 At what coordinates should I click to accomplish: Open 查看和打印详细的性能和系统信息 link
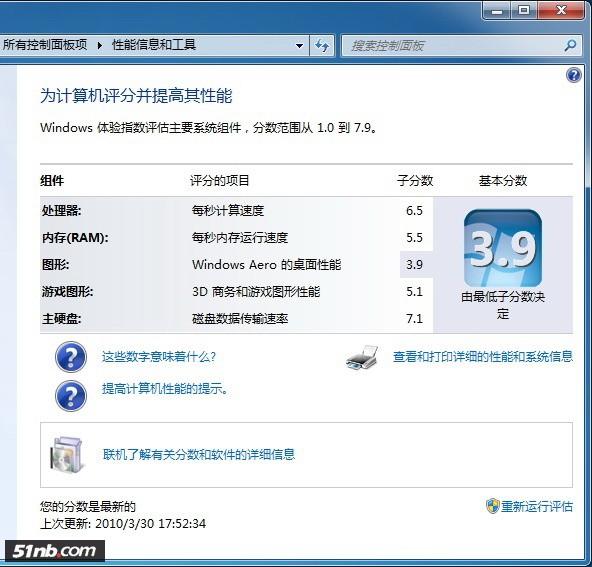pyautogui.click(x=483, y=356)
